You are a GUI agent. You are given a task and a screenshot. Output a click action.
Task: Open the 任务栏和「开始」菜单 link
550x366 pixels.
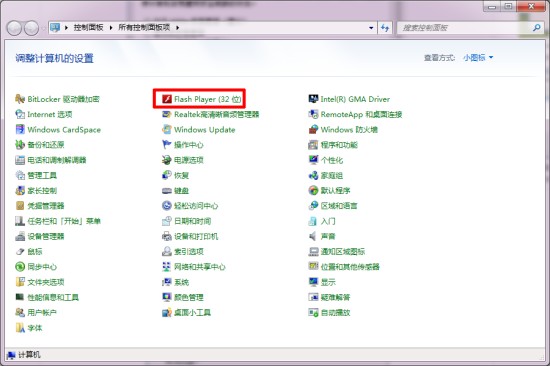64,221
